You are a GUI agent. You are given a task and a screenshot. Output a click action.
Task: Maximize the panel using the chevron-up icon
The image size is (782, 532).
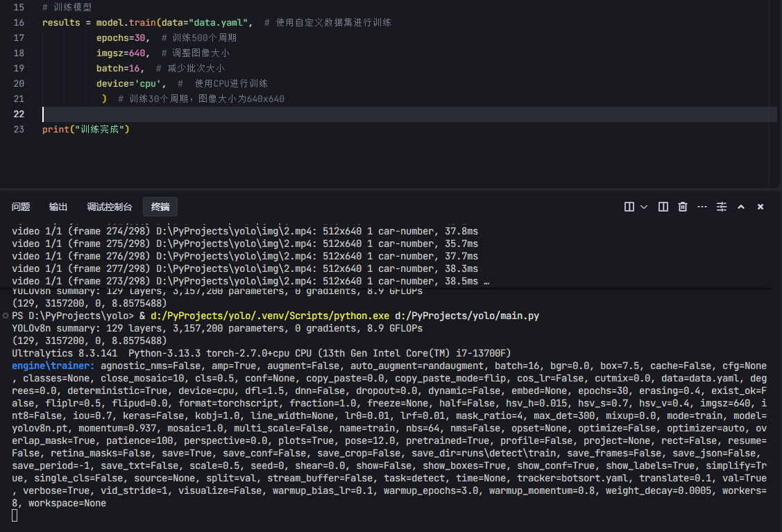tap(740, 206)
